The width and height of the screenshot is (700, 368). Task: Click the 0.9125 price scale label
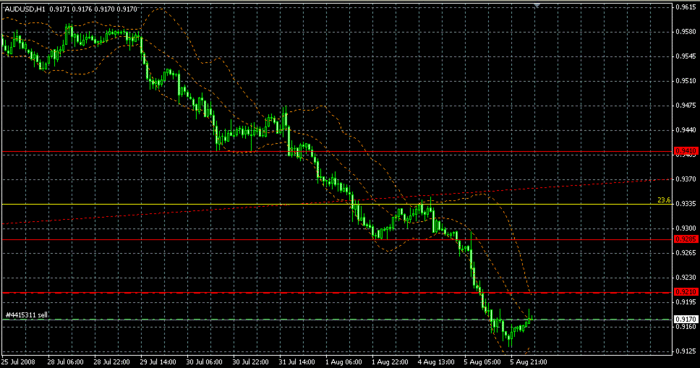(686, 351)
